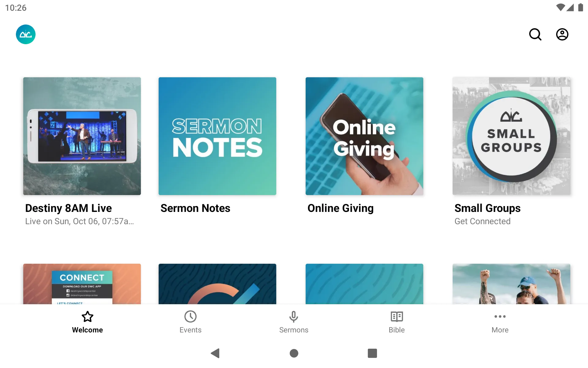This screenshot has height=368, width=588.
Task: Tap the Sermons microphone icon
Action: click(294, 316)
